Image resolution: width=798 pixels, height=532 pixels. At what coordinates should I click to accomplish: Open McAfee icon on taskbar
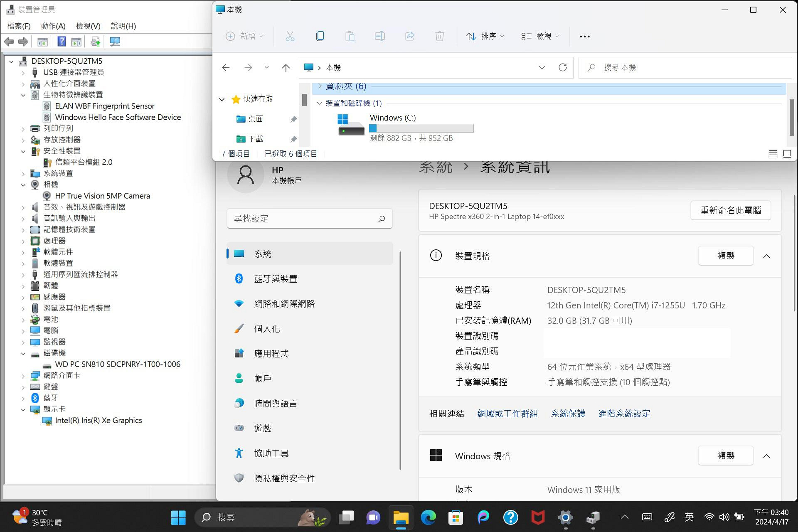click(538, 517)
